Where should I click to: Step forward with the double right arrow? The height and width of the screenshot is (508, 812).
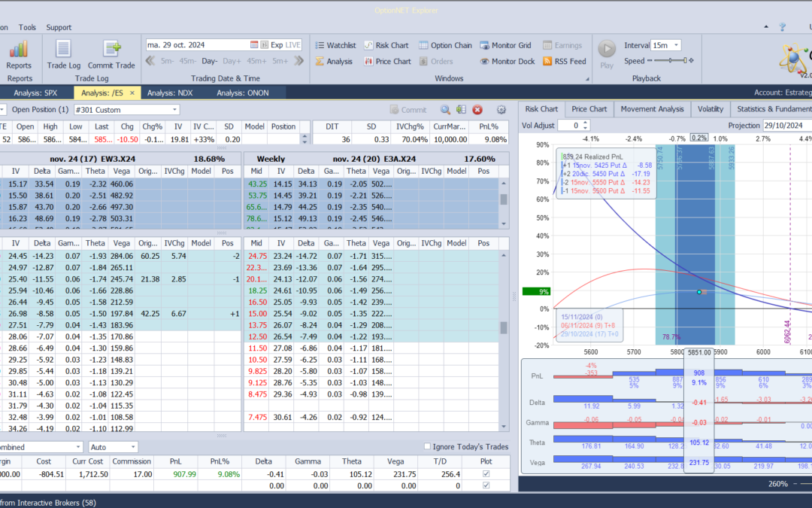(x=298, y=61)
